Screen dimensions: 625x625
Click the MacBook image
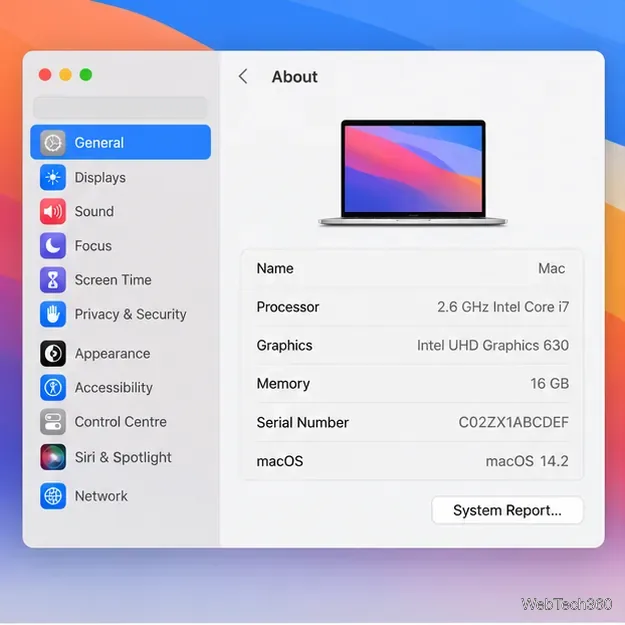[x=413, y=173]
